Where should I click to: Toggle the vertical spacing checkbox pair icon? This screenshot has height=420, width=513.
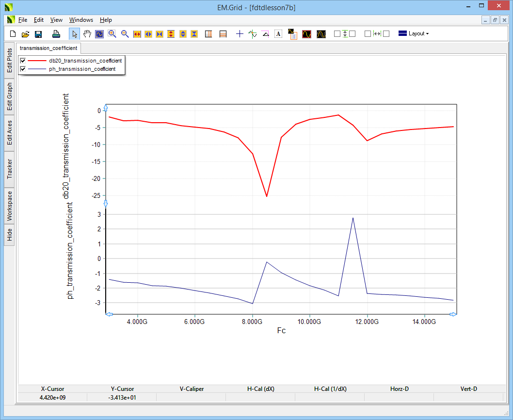click(x=345, y=34)
